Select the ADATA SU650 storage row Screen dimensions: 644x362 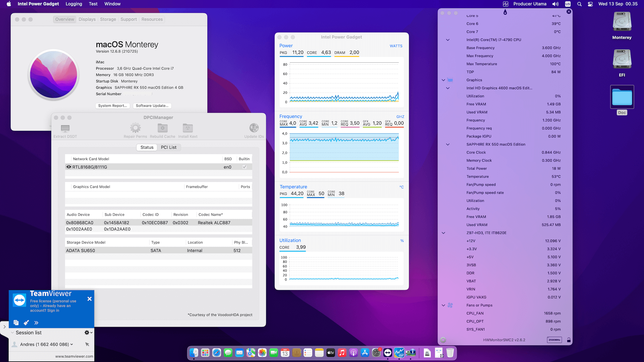pyautogui.click(x=159, y=250)
